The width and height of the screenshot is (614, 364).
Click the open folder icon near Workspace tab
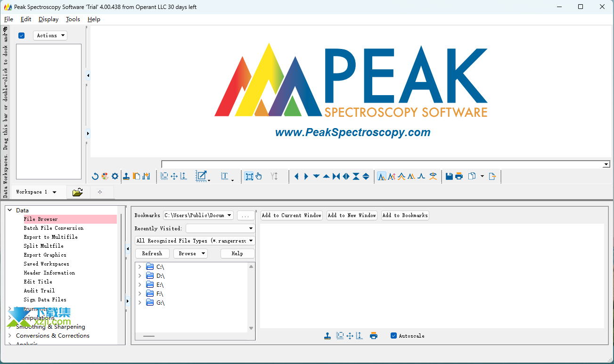coord(78,192)
